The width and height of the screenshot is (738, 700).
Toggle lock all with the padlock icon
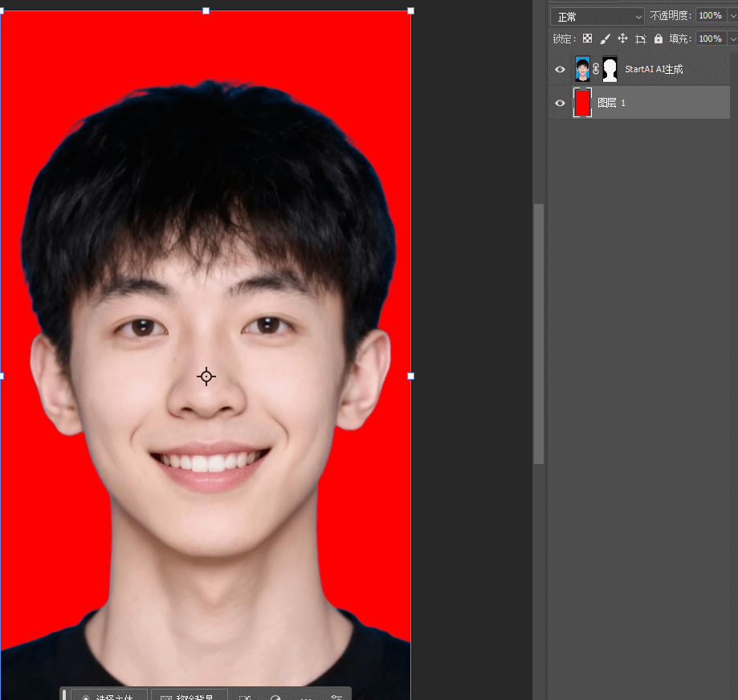658,38
